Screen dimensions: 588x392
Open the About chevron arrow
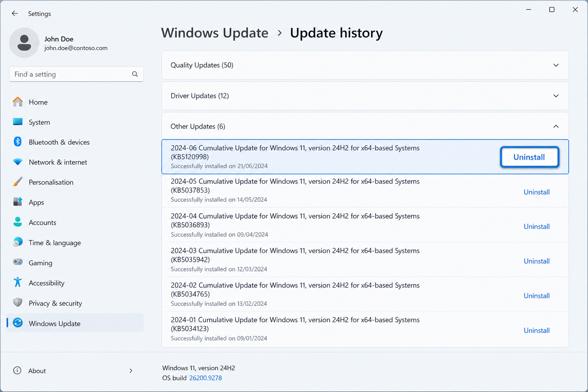point(131,371)
